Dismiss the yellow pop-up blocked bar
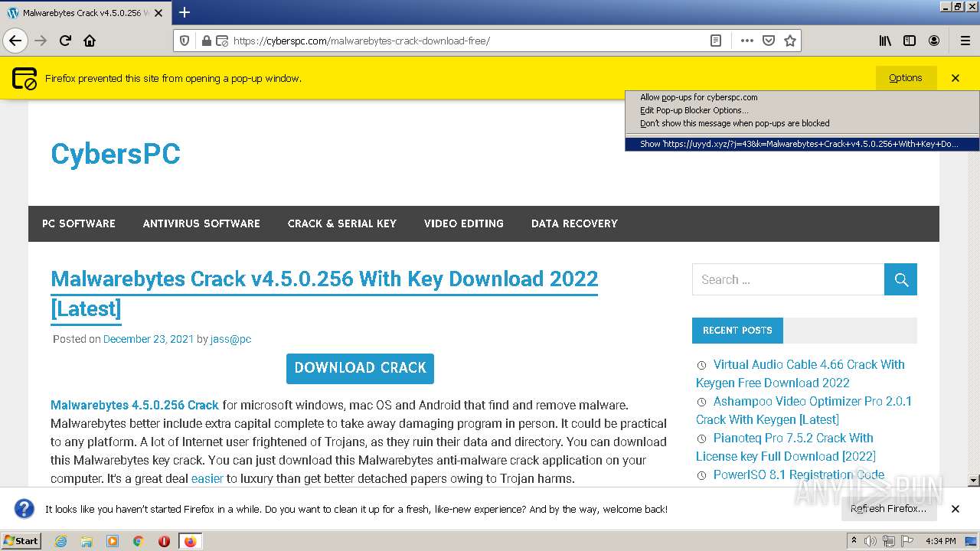This screenshot has height=551, width=980. 955,78
